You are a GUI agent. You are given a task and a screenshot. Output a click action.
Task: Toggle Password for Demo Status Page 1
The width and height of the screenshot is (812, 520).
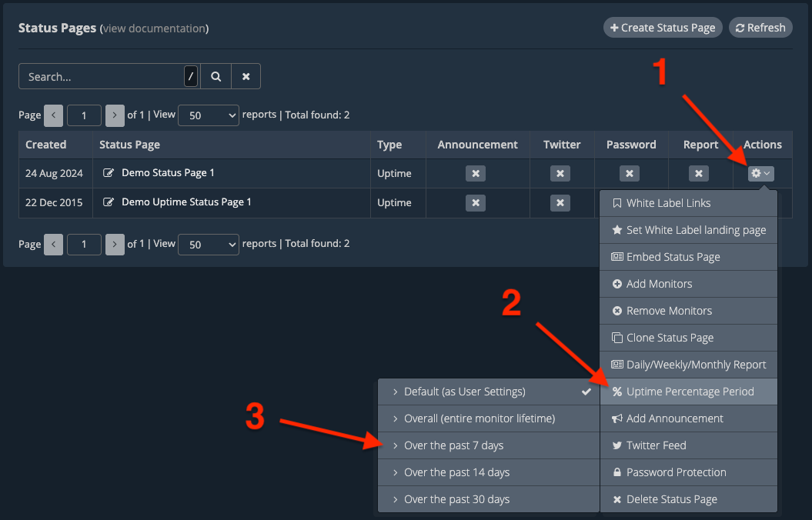click(630, 174)
